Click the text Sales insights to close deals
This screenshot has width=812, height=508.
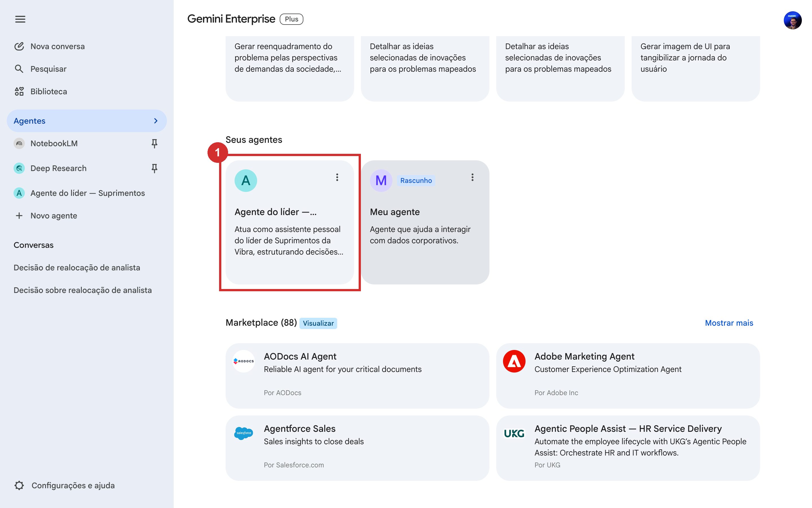314,441
